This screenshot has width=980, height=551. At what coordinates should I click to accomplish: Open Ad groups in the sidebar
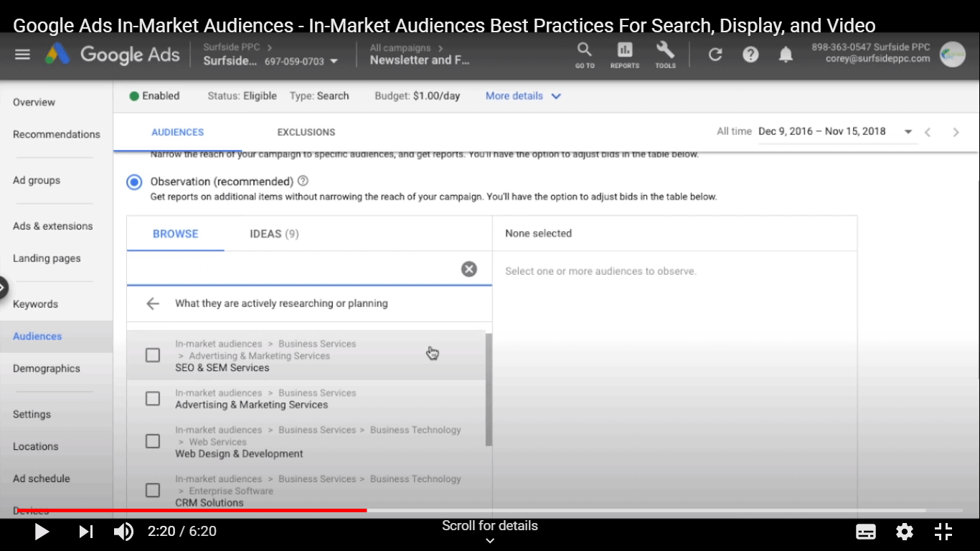[x=37, y=180]
